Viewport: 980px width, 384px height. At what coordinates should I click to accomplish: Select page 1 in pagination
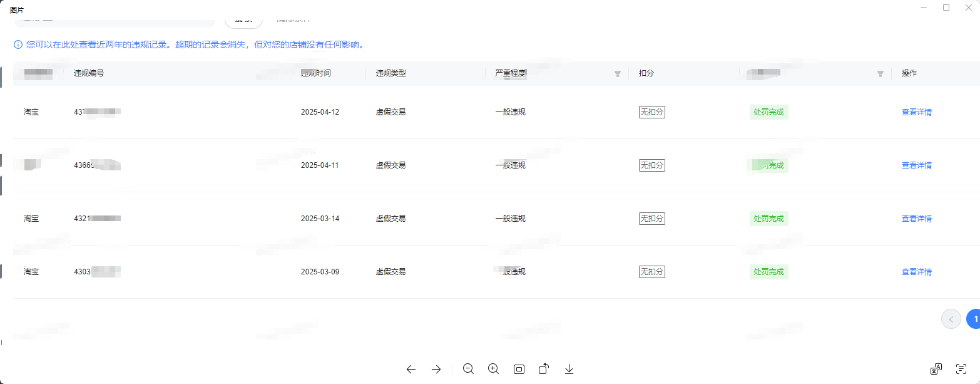tap(974, 319)
